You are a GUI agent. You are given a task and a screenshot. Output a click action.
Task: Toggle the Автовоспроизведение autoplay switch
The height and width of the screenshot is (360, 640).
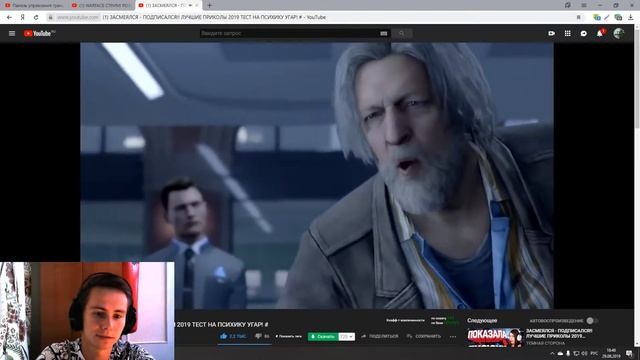pyautogui.click(x=592, y=320)
